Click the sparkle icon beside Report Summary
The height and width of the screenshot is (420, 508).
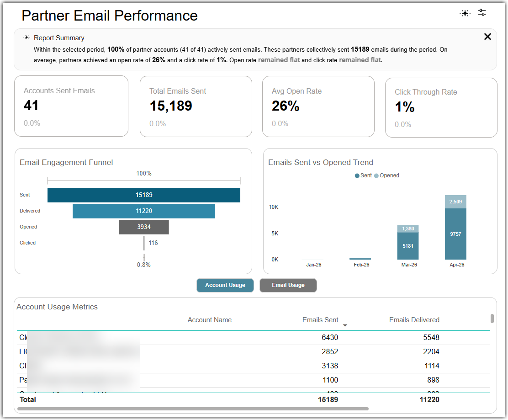click(27, 37)
